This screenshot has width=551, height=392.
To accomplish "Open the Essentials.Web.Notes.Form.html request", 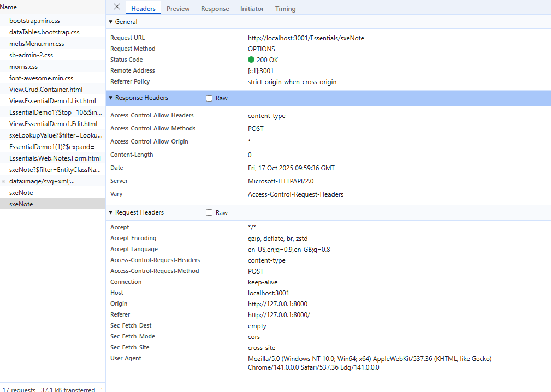I will pyautogui.click(x=55, y=158).
